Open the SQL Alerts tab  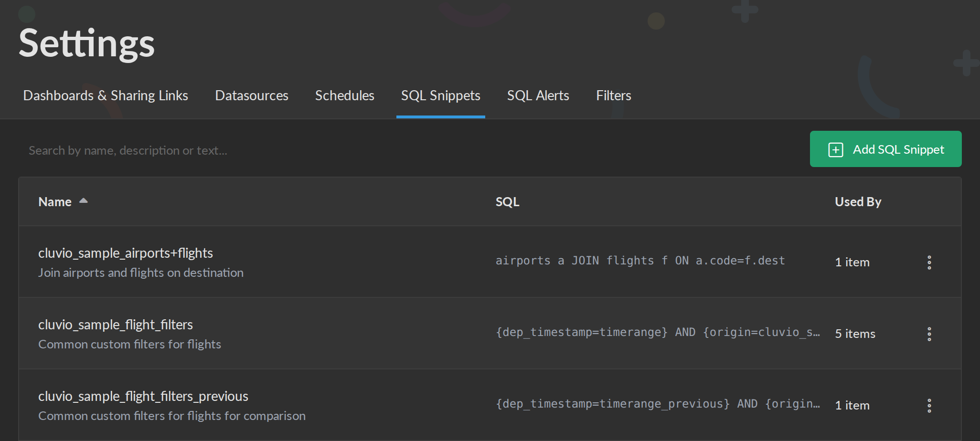pos(538,95)
